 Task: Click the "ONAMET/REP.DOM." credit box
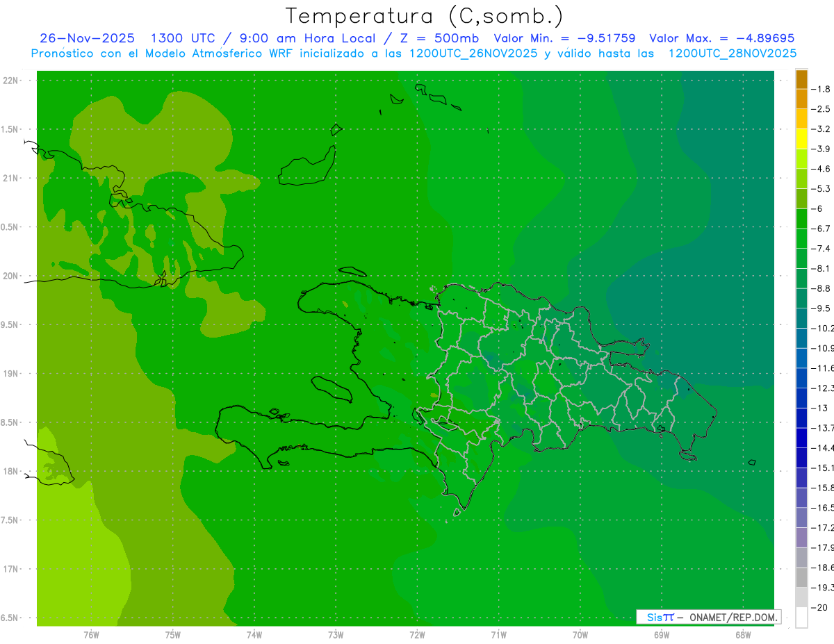tap(708, 617)
